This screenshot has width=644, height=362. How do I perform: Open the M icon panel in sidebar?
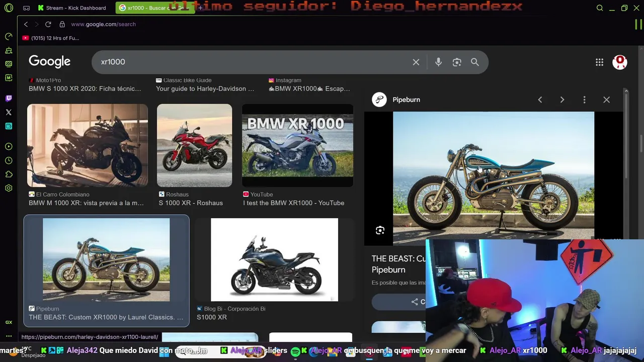(9, 78)
